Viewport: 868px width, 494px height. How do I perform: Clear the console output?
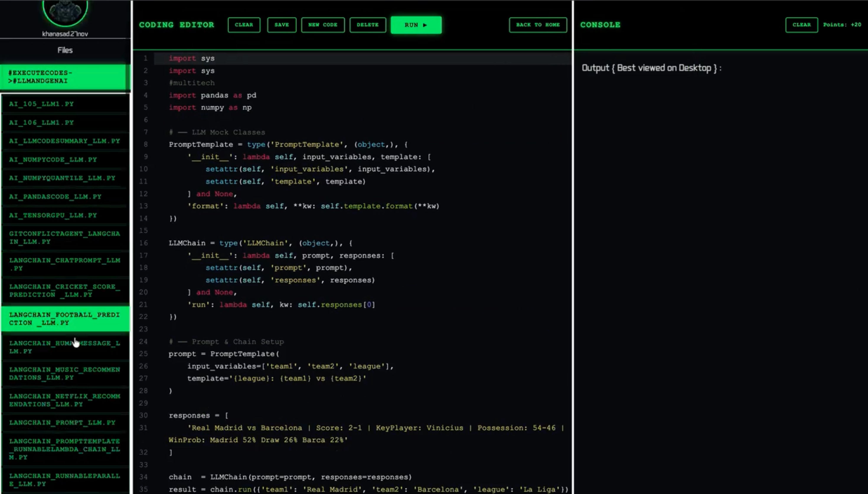802,25
